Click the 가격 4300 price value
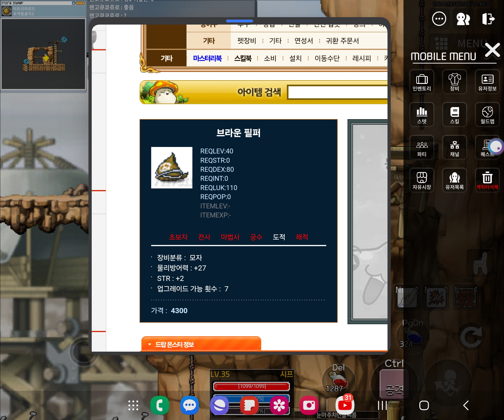Viewport: 504px width, 420px height. 179,311
